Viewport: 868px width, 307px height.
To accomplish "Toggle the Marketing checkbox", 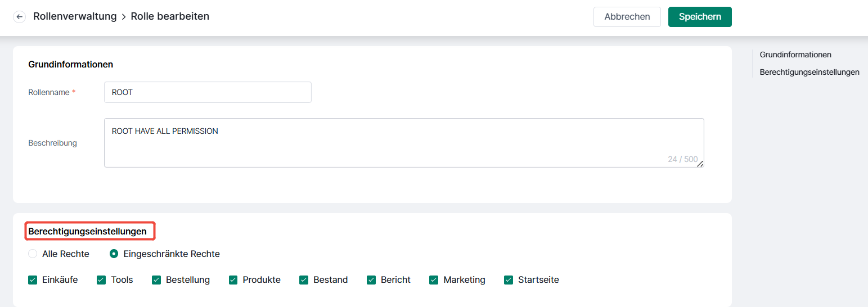I will click(434, 280).
